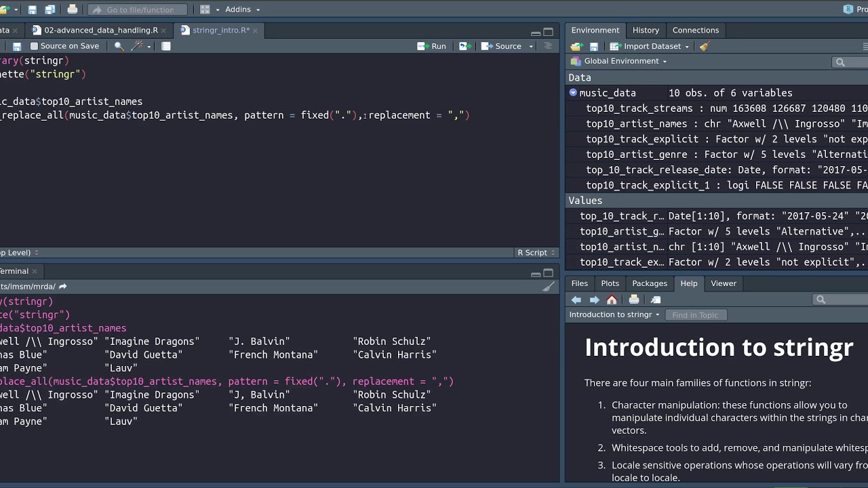Switch to the Viewer tab
This screenshot has height=488, width=868.
pos(724,283)
